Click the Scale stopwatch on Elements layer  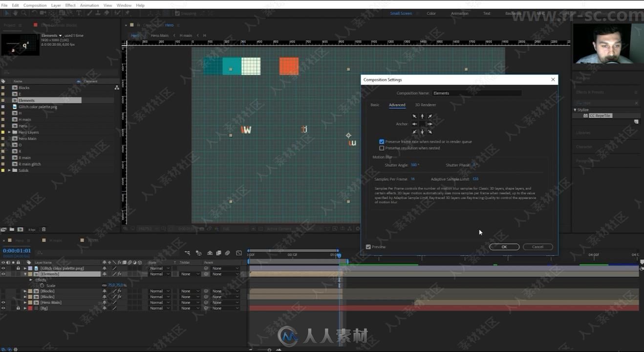(x=42, y=286)
